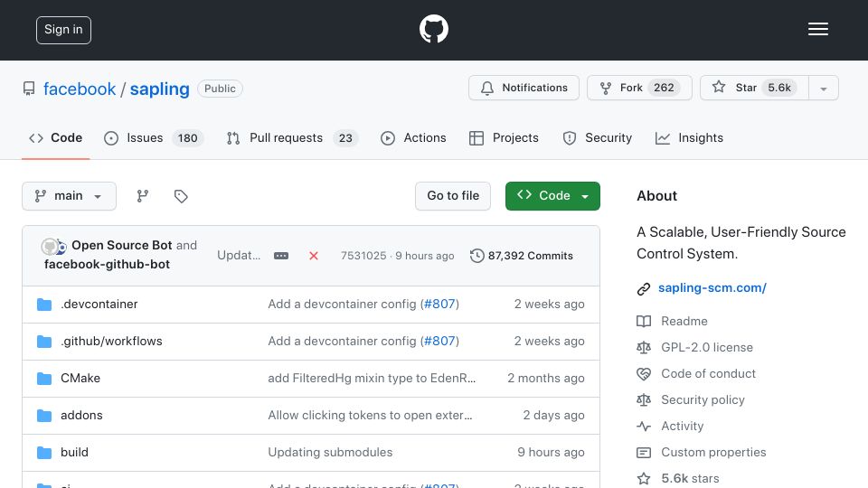Open the Open Source Bot author link
This screenshot has height=488, width=868.
click(122, 245)
